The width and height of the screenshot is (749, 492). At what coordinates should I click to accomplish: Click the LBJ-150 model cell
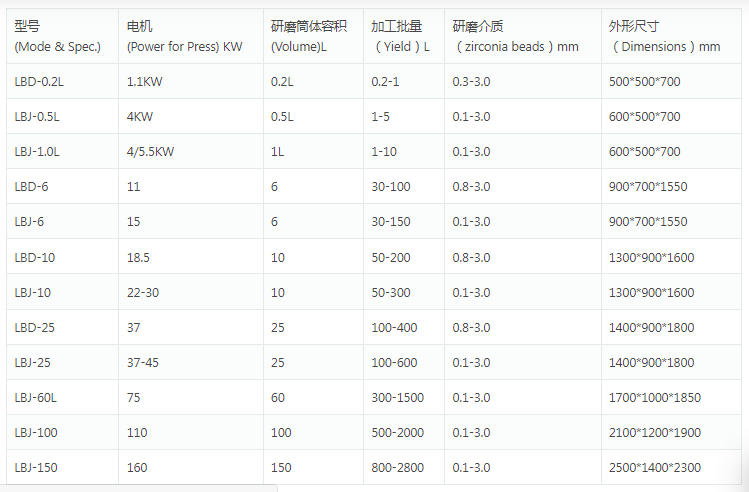point(35,467)
